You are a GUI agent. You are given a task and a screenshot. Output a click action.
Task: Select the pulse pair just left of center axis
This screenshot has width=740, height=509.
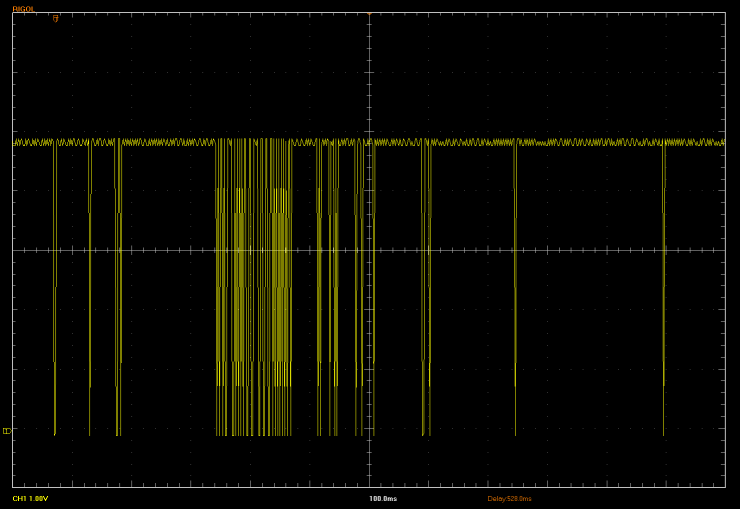pyautogui.click(x=359, y=290)
